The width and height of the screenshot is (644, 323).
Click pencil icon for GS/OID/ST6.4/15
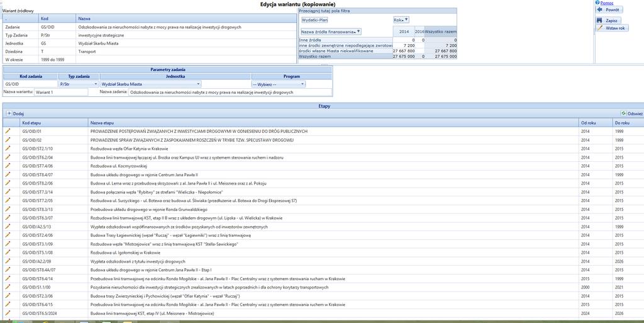[x=8, y=304]
